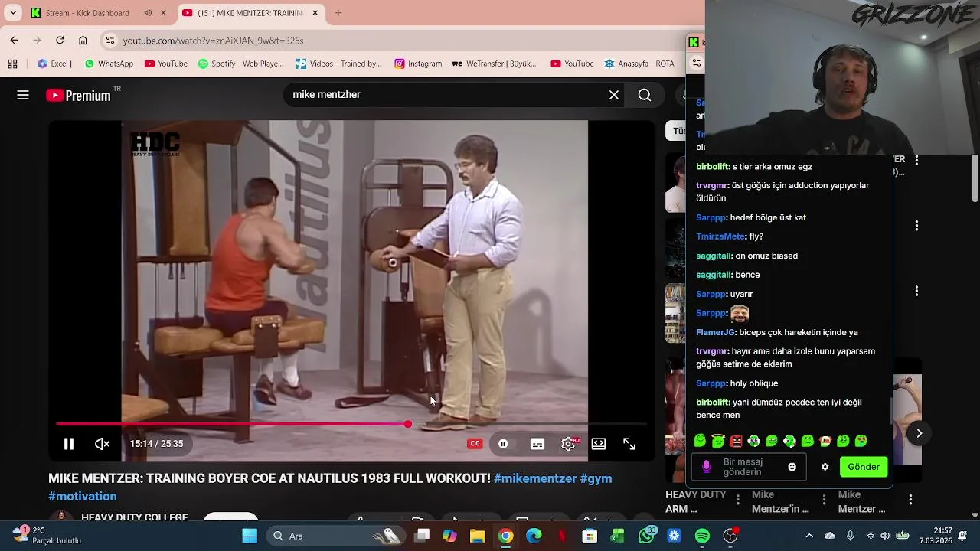980x551 pixels.
Task: Open the Videos - Trained by bookmark
Action: 338,64
